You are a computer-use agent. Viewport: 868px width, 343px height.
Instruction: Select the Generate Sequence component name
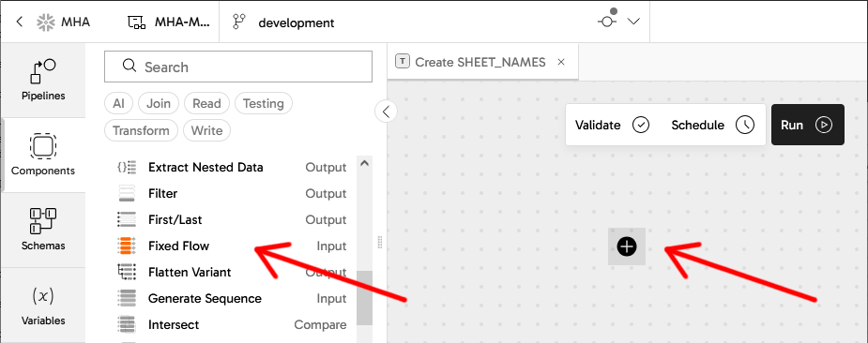205,298
